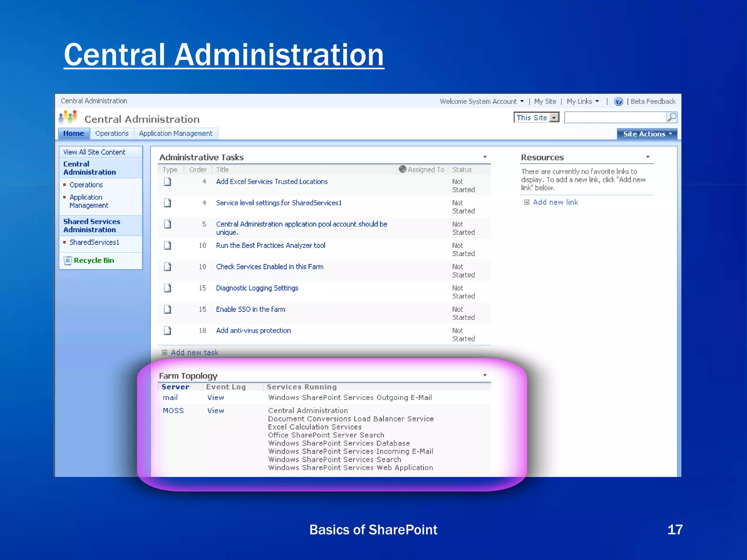
Task: Open Service level settings for SharedServices1 task
Action: point(279,203)
